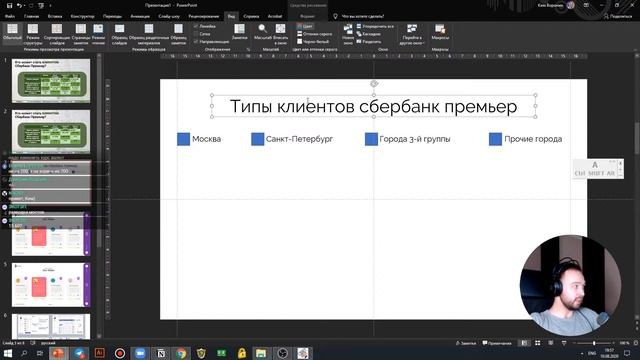Open the Slide Sorter (Сортировщик слайдов) view
The image size is (640, 360).
pos(57,34)
